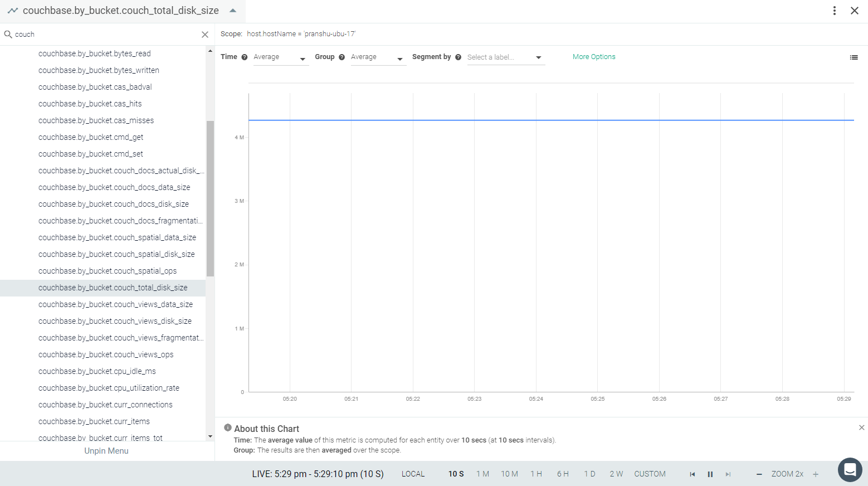Dismiss the About this Chart panel
Image resolution: width=868 pixels, height=486 pixels.
tap(862, 427)
